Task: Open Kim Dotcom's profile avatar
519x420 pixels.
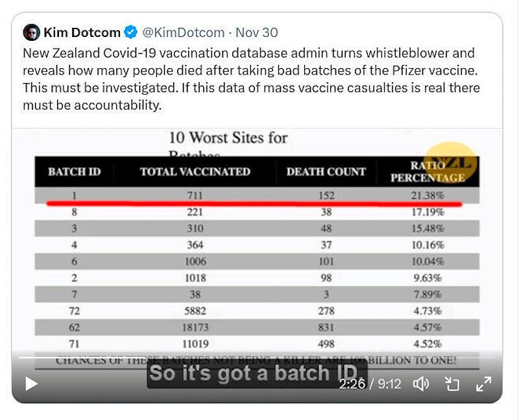Action: (31, 32)
